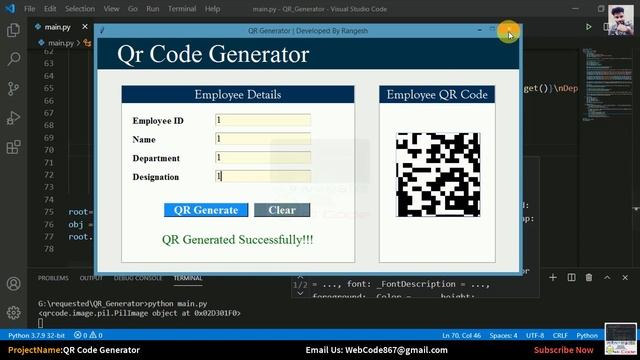
Task: Minimize the QR Generator window
Action: tap(480, 30)
